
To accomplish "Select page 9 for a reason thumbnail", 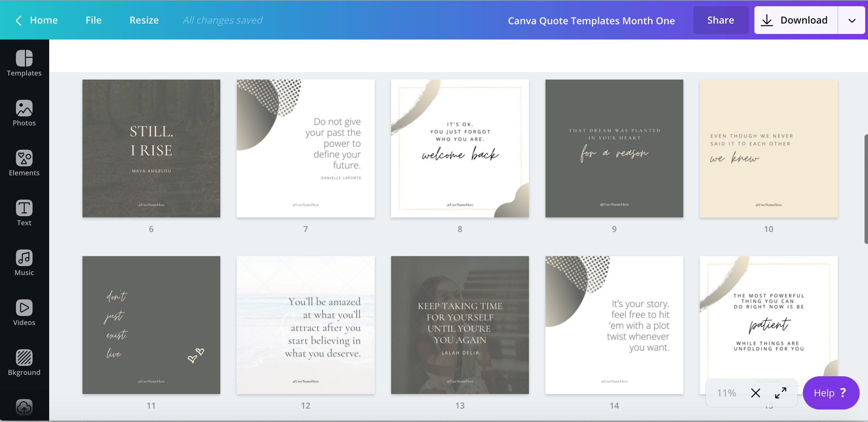I will pos(614,149).
